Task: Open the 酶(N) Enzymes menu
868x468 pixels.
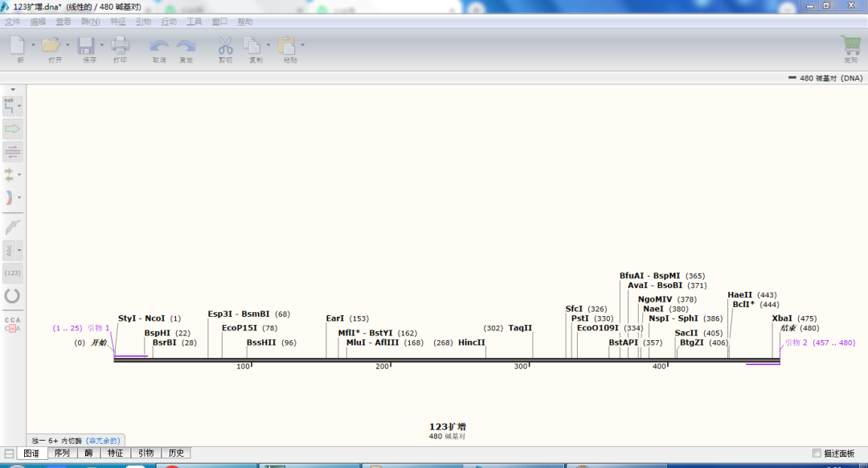Action: (x=91, y=22)
